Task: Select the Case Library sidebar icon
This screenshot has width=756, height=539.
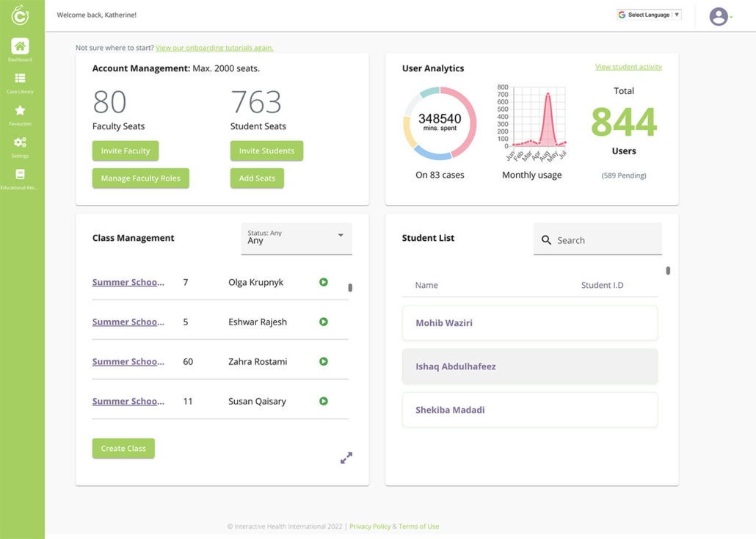Action: tap(20, 79)
